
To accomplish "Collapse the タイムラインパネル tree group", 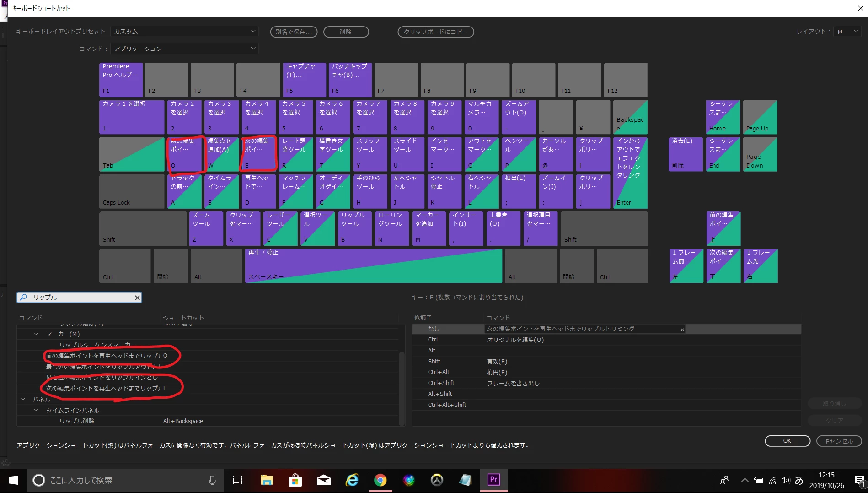I will tap(36, 410).
